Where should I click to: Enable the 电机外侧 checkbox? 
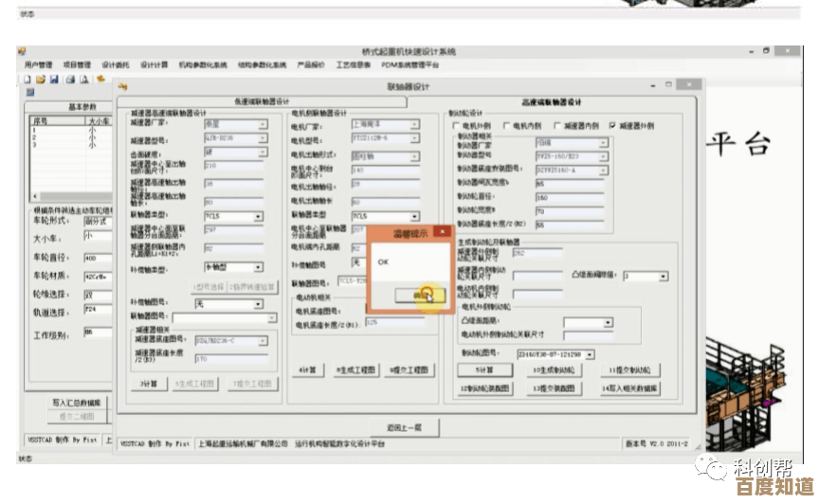click(457, 125)
